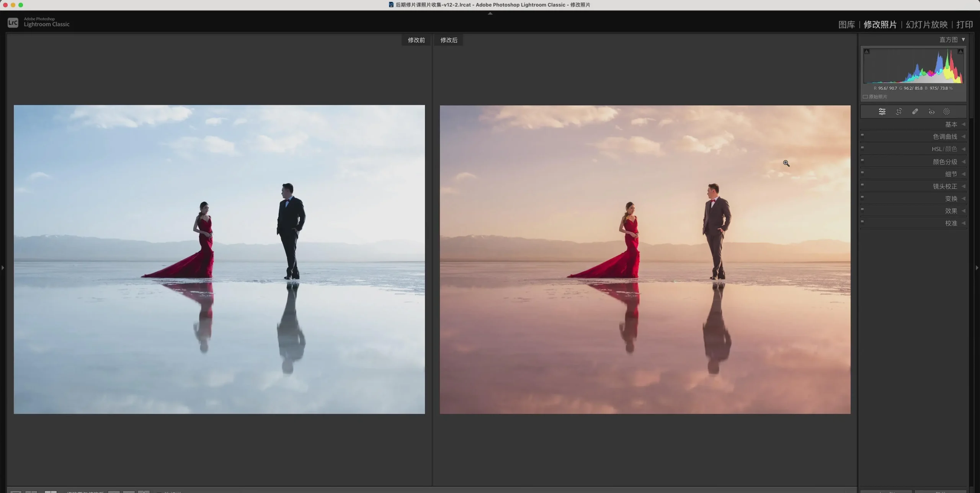Toggle the 色调曲线 panel on/off switch

(x=862, y=135)
